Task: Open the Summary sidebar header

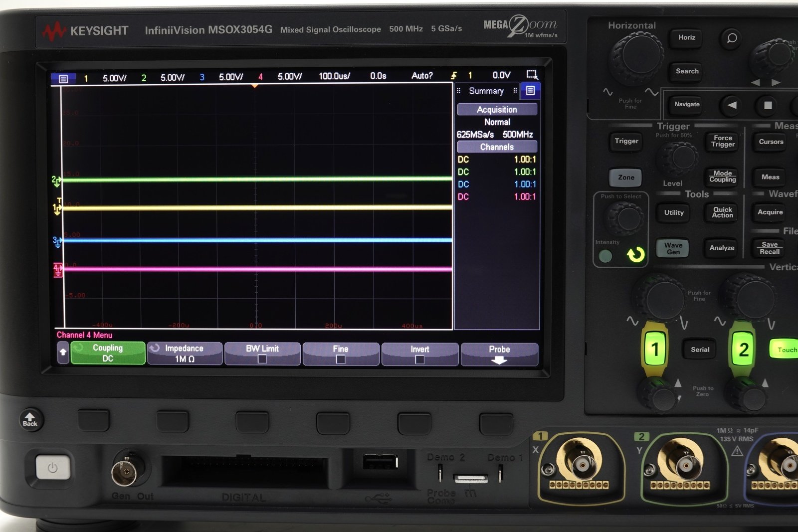Action: pyautogui.click(x=486, y=91)
